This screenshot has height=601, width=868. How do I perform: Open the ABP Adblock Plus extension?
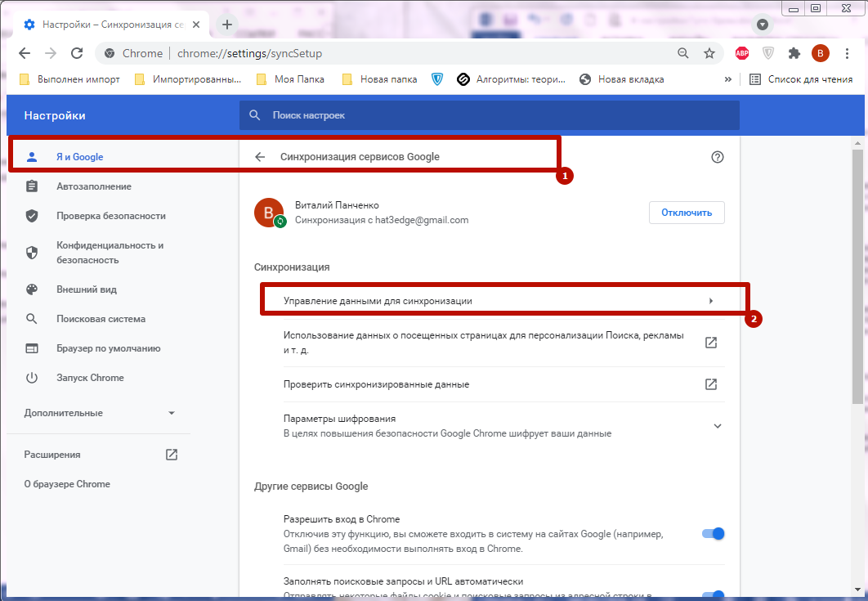pos(742,53)
